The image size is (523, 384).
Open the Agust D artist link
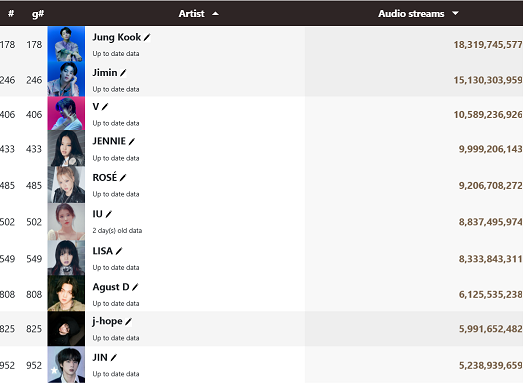(x=111, y=287)
